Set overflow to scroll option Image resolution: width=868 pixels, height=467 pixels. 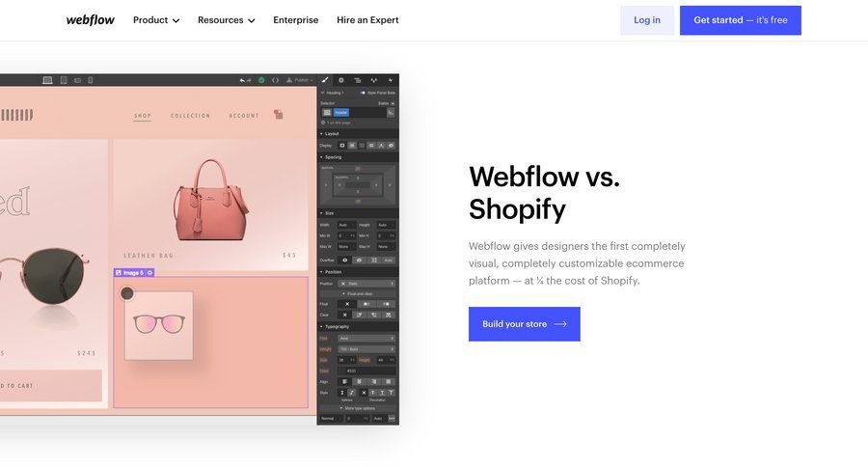(x=373, y=260)
